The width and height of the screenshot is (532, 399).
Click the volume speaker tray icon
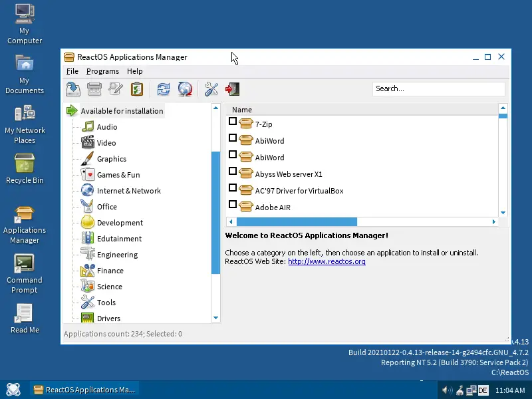point(447,390)
